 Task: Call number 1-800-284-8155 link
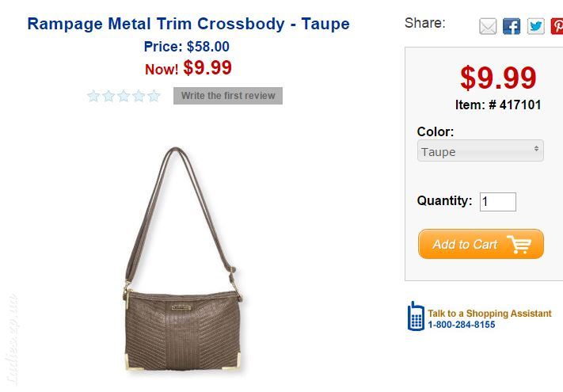462,325
